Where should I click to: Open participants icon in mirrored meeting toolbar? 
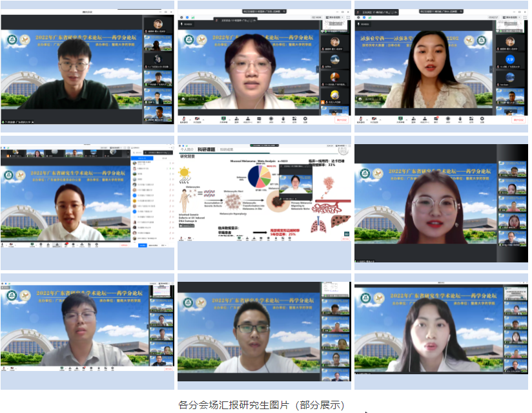point(425,118)
